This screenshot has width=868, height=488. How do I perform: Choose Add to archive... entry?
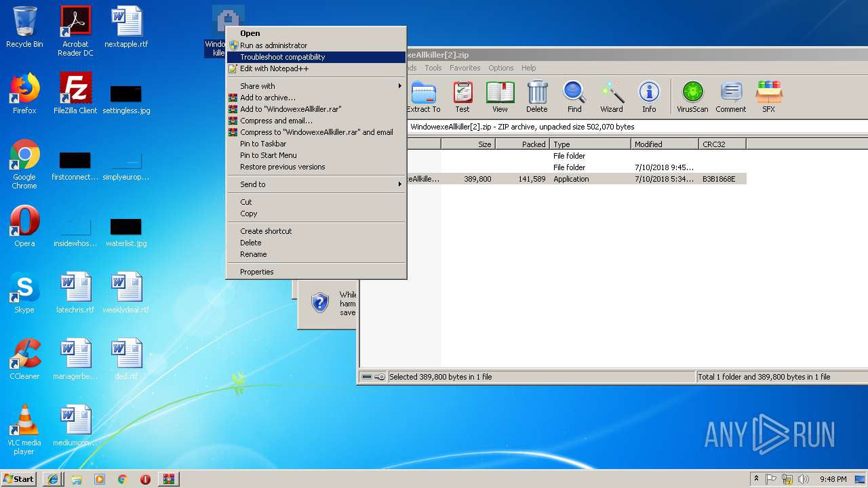pos(316,98)
